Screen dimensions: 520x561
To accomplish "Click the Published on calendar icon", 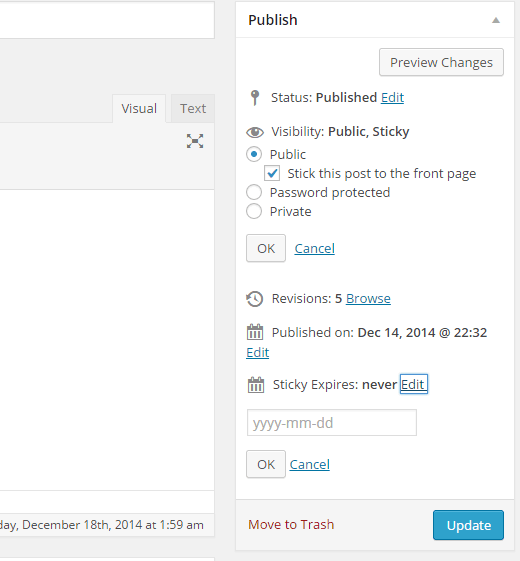I will [255, 332].
